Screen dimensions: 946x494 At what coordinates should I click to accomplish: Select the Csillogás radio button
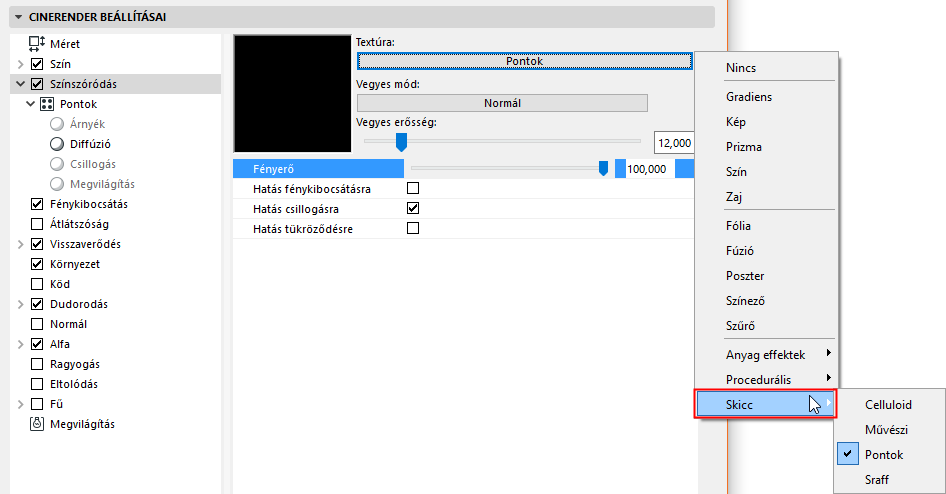coord(57,163)
